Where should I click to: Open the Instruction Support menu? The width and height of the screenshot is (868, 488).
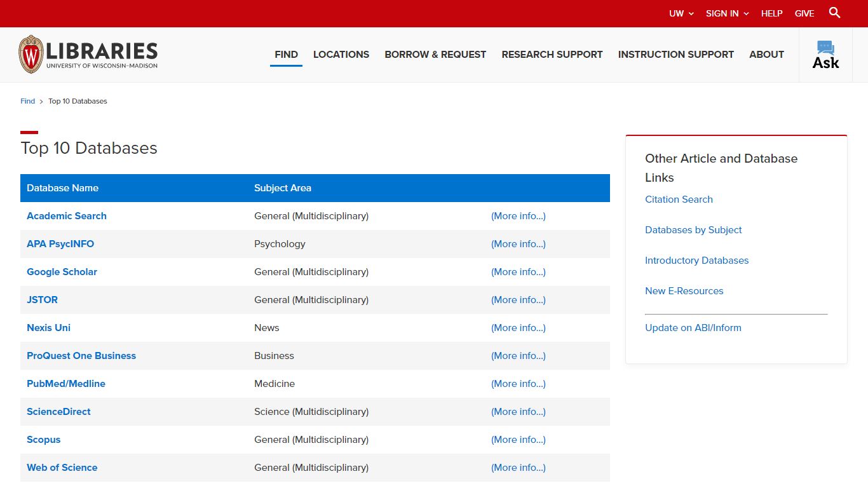676,55
